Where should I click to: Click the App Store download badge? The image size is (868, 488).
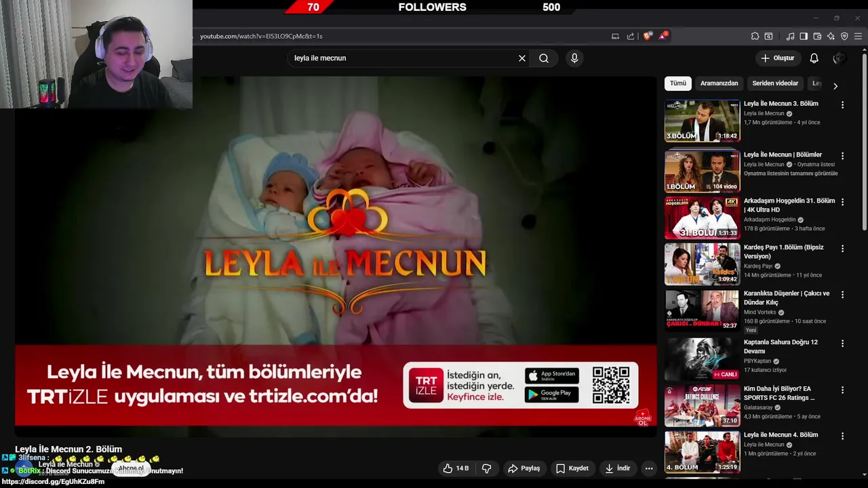(552, 375)
